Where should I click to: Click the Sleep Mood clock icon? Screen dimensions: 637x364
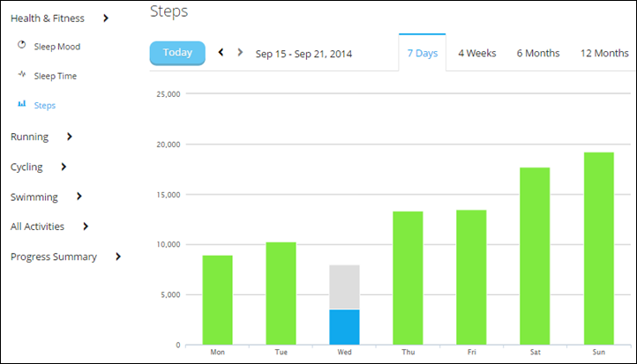click(x=21, y=45)
